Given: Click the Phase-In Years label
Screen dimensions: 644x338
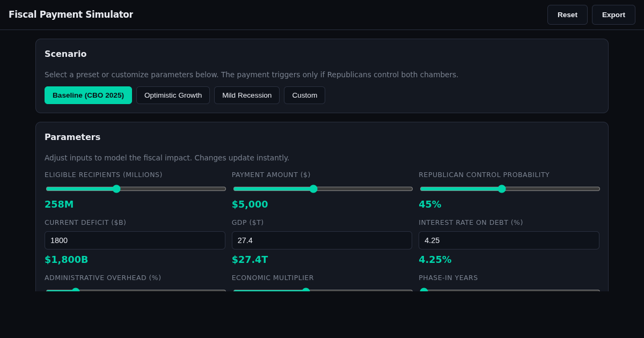Looking at the screenshot, I should click(x=448, y=278).
